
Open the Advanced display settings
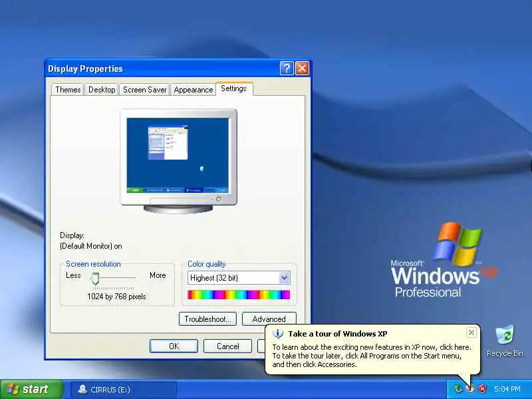(269, 319)
